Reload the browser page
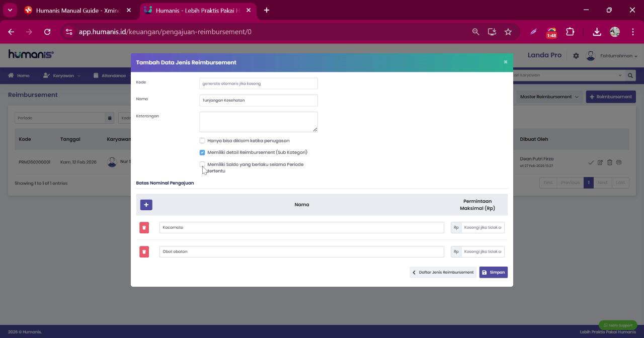The image size is (644, 338). click(47, 32)
